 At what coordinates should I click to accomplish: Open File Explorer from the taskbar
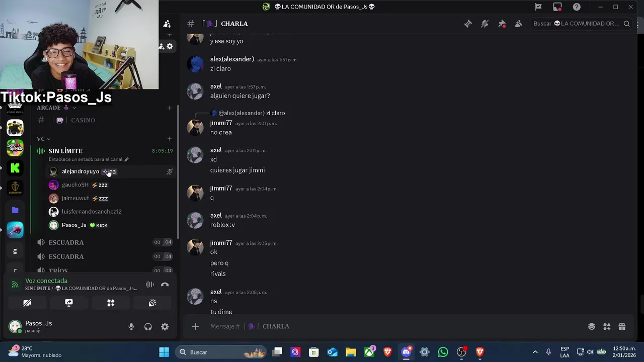351,352
